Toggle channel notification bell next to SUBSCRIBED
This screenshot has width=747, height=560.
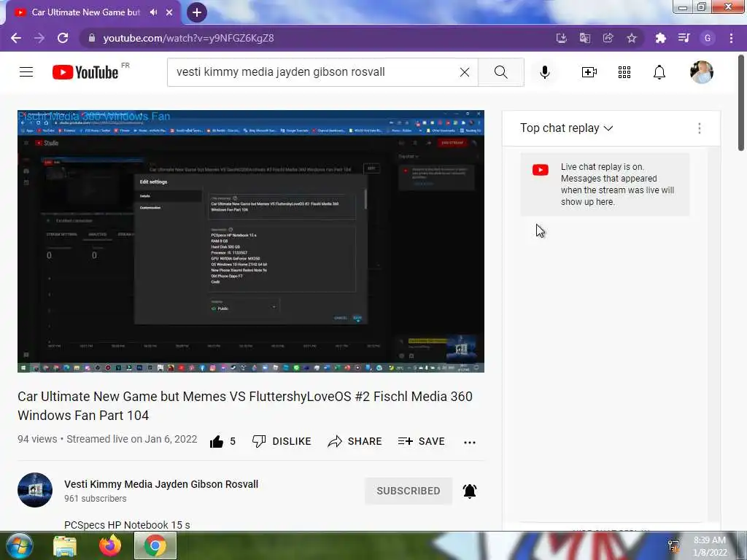point(470,491)
